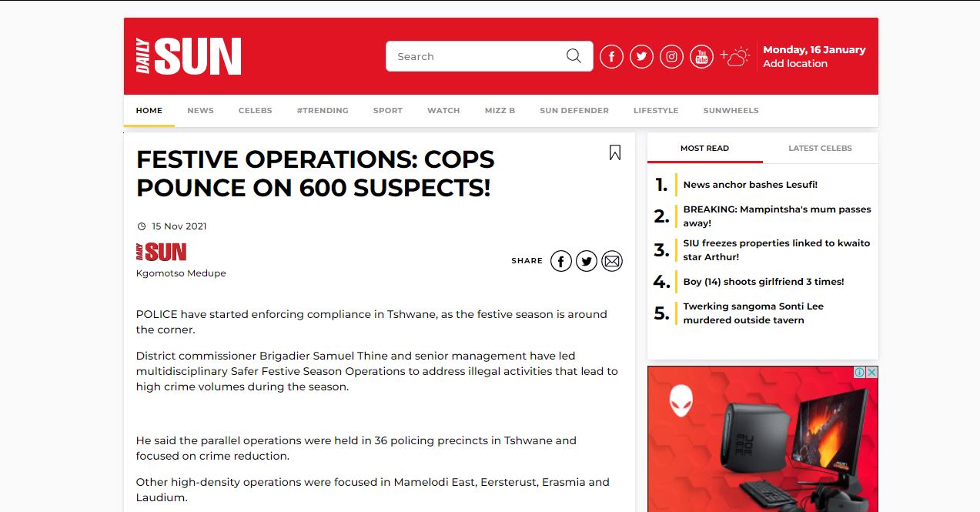The height and width of the screenshot is (512, 980).
Task: Click the weather cloud-sun icon
Action: pyautogui.click(x=734, y=56)
